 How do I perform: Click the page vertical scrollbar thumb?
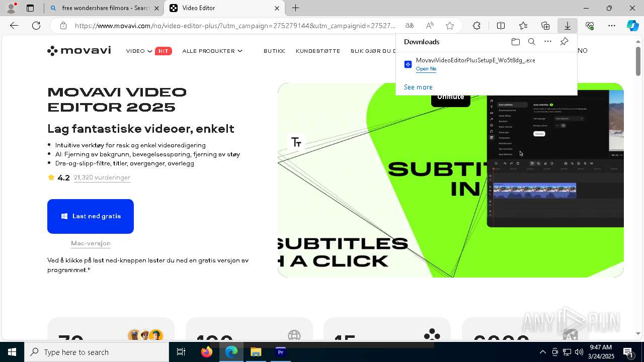click(x=638, y=61)
